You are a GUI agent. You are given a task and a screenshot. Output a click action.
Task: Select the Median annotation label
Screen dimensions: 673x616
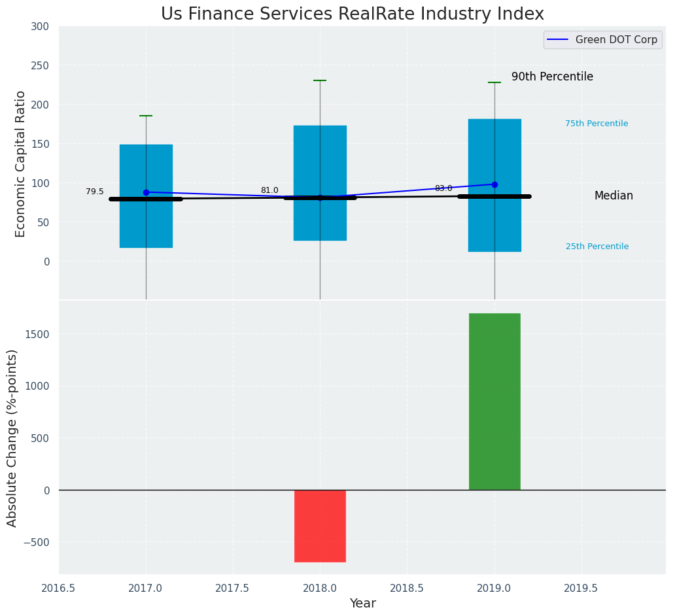click(613, 196)
